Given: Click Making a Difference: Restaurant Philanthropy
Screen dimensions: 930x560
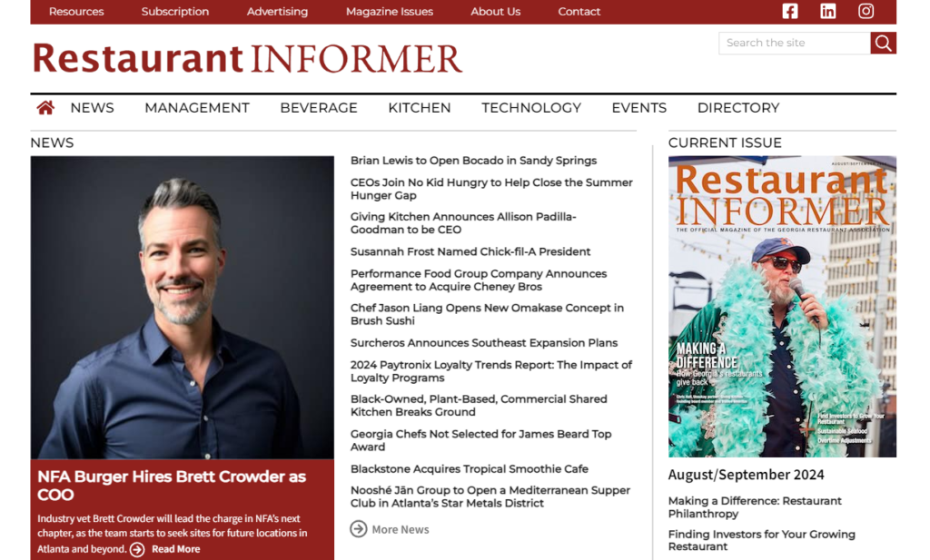Looking at the screenshot, I should [x=755, y=506].
